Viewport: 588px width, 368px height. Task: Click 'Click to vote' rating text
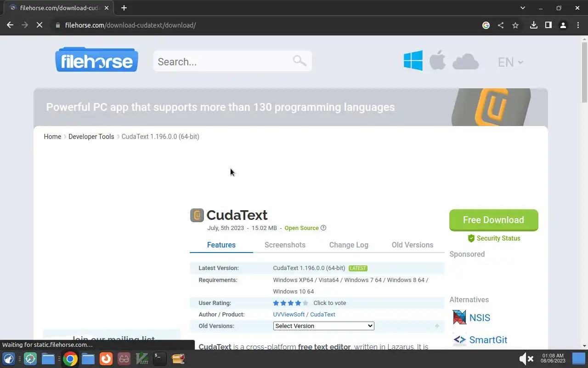tap(330, 303)
